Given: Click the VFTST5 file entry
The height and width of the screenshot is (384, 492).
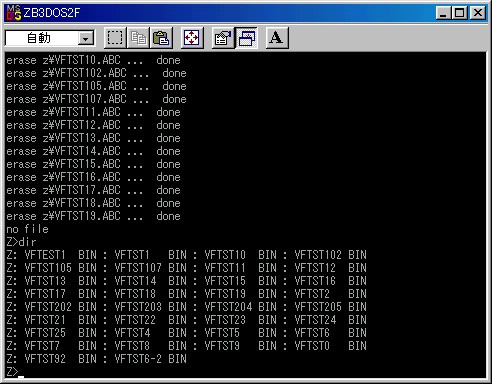Looking at the screenshot, I should point(222,333).
